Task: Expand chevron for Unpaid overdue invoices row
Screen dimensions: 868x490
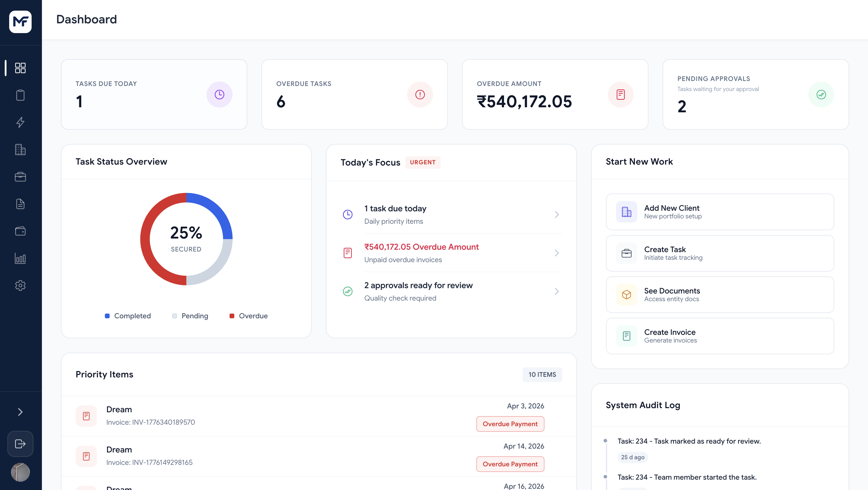Action: 557,253
